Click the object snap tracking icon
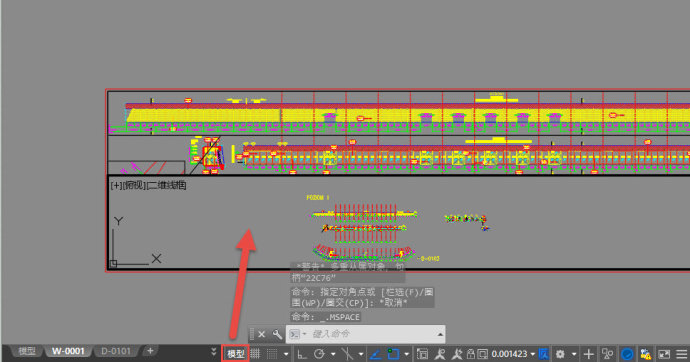Viewport: 690px width, 362px height. pyautogui.click(x=375, y=354)
